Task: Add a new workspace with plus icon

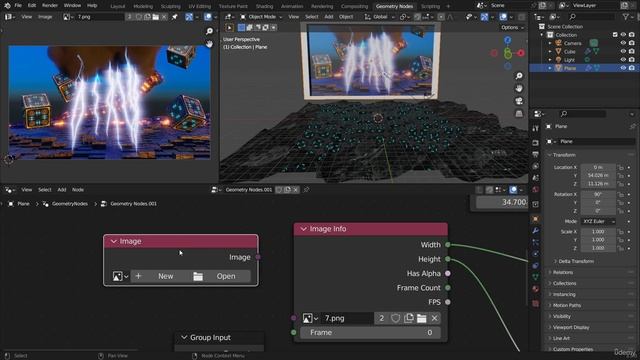Action: (x=448, y=6)
